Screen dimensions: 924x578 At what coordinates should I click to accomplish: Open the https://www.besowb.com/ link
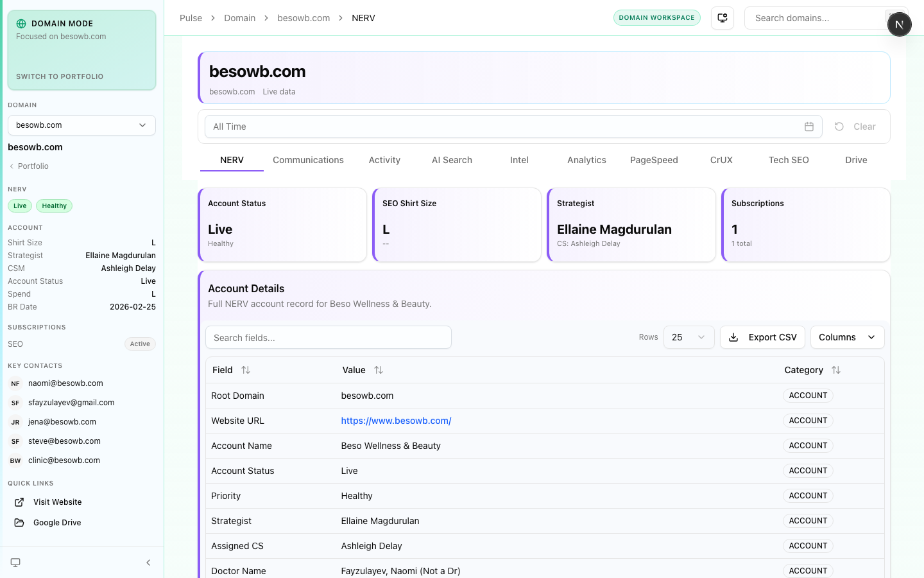tap(396, 421)
